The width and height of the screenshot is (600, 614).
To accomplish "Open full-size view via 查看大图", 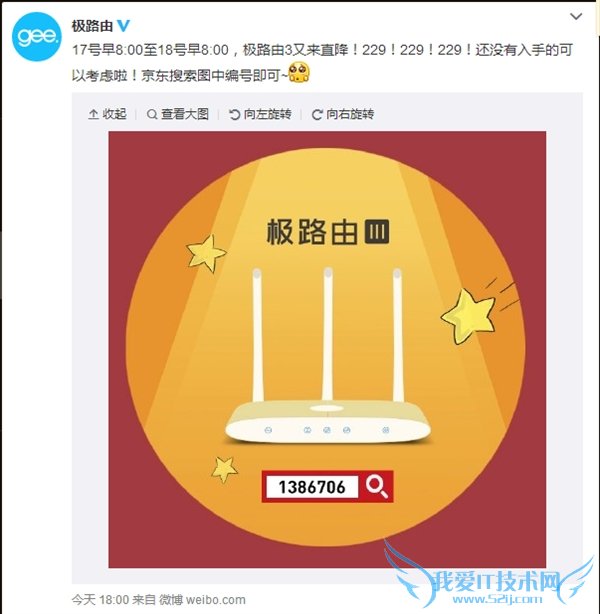I will click(x=178, y=114).
